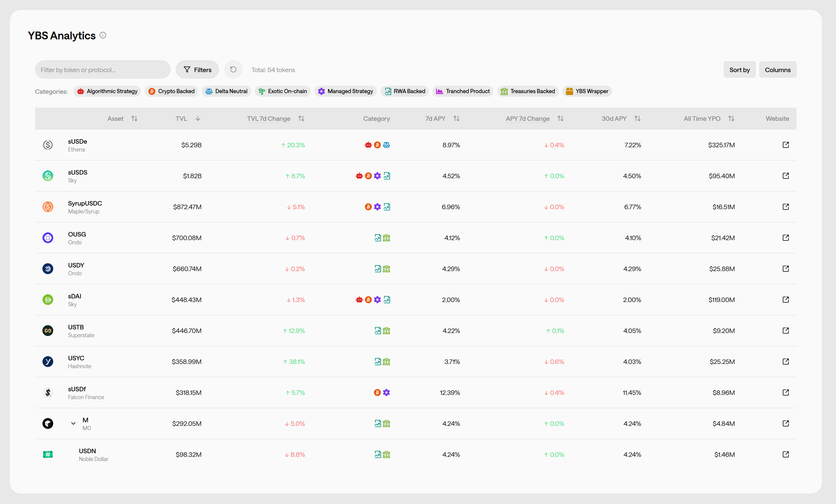Viewport: 836px width, 504px height.
Task: Click Delta Neutral icon in sUSDe row
Action: [386, 145]
